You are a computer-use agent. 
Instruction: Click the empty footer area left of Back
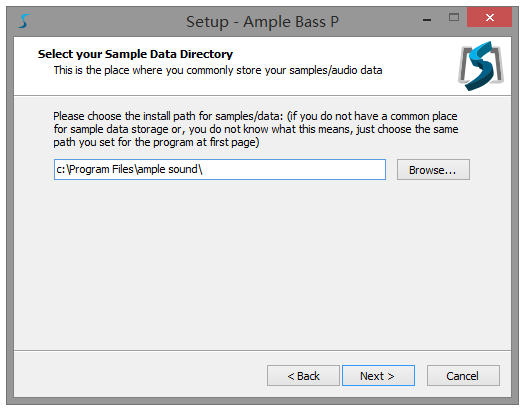[141, 375]
